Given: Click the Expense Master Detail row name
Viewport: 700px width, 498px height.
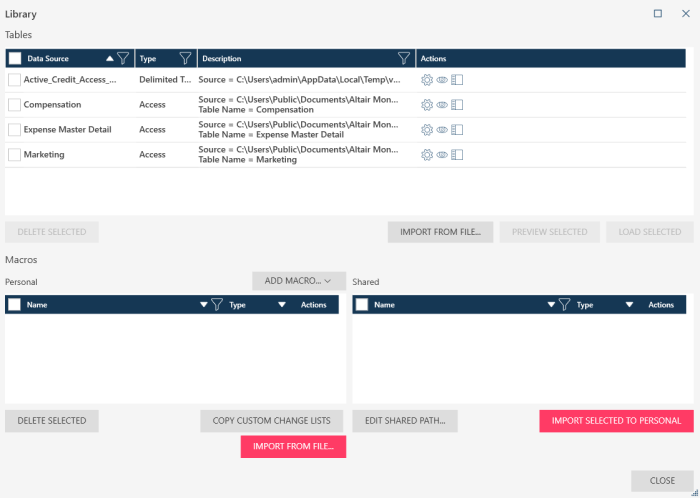Looking at the screenshot, I should [x=67, y=129].
